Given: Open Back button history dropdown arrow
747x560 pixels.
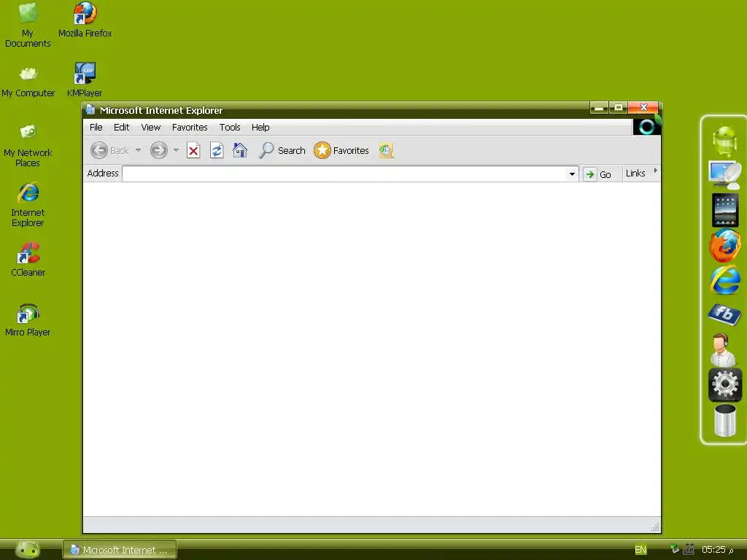Looking at the screenshot, I should click(x=138, y=150).
